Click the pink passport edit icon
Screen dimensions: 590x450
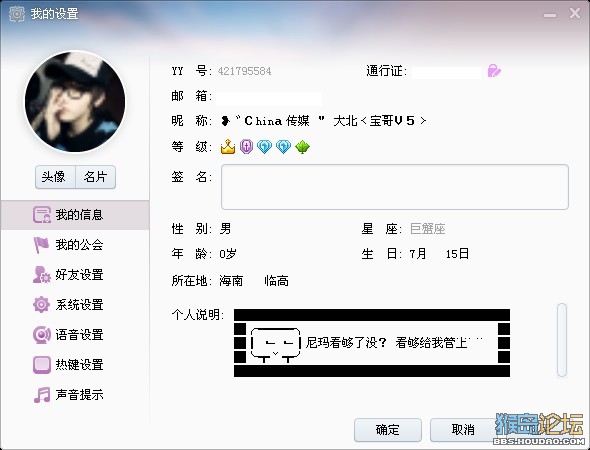click(494, 71)
